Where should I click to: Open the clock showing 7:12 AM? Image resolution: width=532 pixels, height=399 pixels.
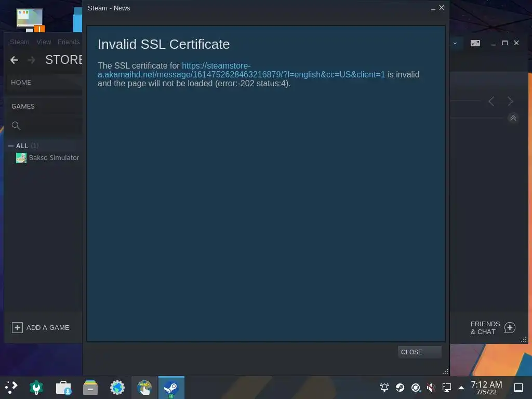[486, 388]
